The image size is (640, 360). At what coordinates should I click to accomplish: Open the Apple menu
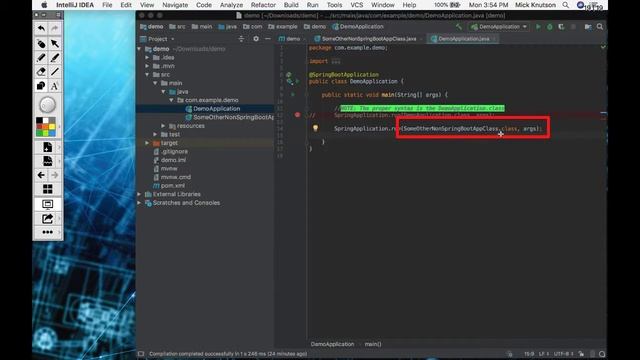pos(44,5)
